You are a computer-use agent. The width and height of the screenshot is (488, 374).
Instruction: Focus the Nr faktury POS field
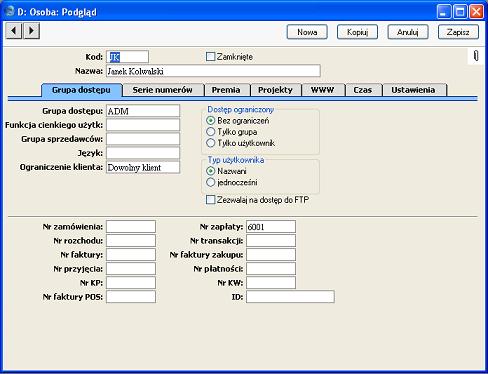tap(131, 297)
